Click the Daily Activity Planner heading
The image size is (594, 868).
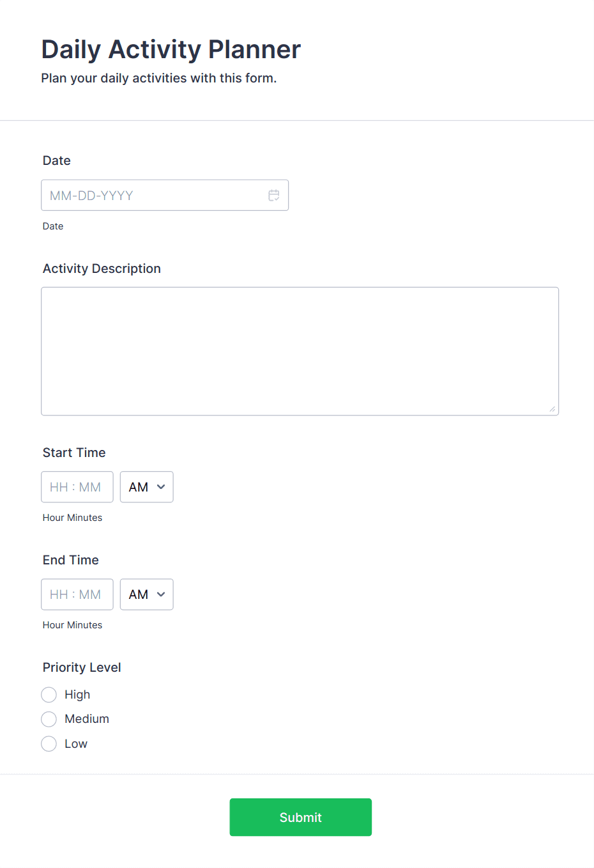171,50
